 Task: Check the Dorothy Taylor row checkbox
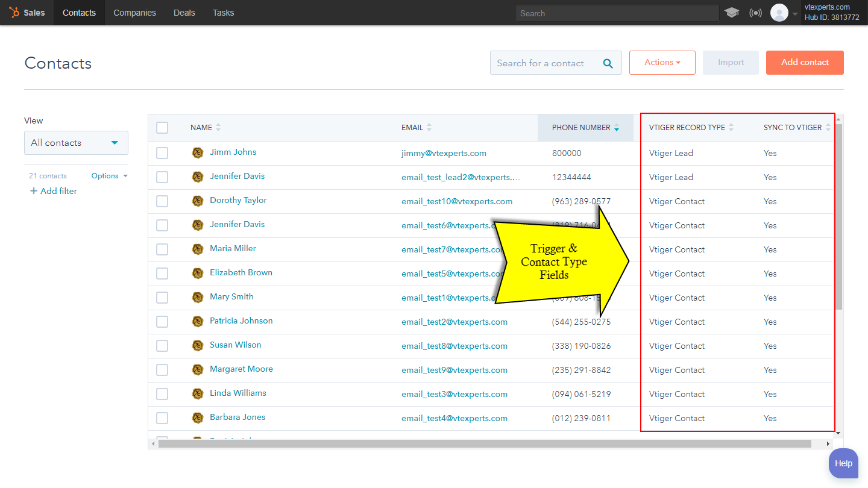162,201
